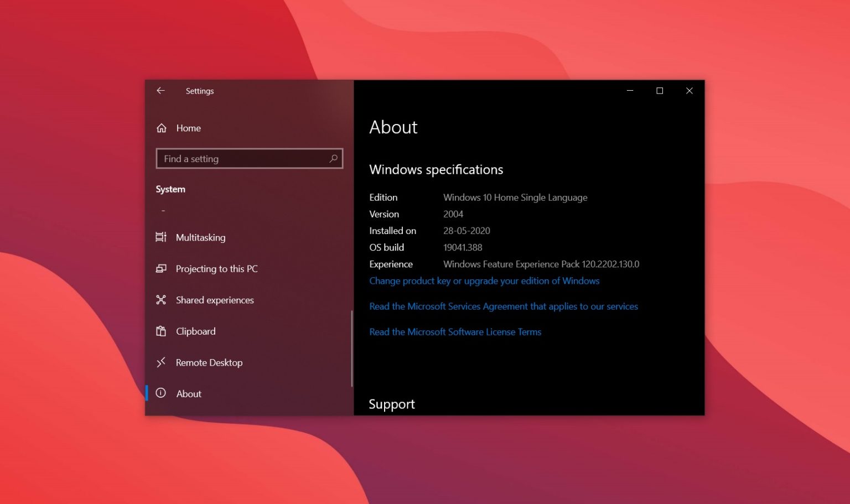Open Clipboard settings via its icon

(x=161, y=331)
